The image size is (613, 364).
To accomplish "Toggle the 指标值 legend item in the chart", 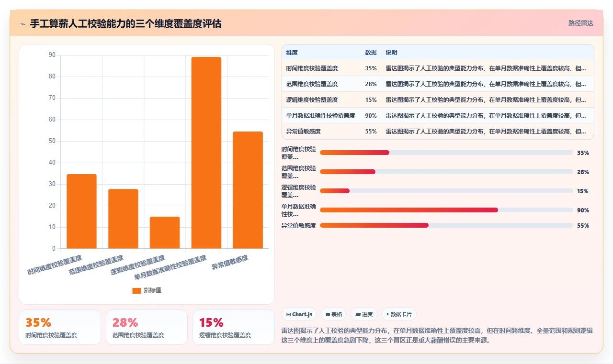I will 147,290.
